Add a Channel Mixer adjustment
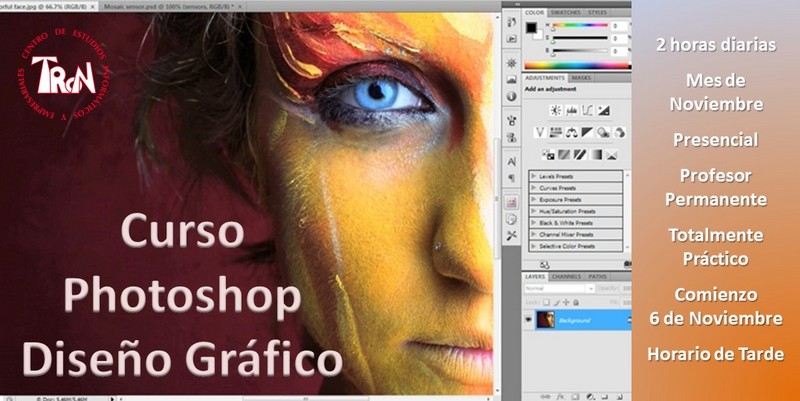The width and height of the screenshot is (800, 401). (619, 133)
